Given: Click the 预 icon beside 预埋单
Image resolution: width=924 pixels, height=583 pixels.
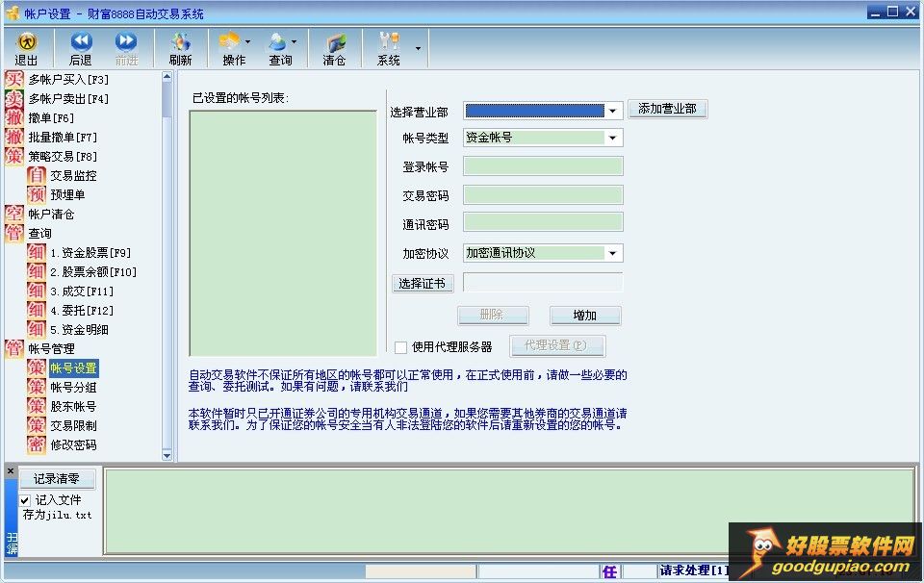Looking at the screenshot, I should pos(37,195).
